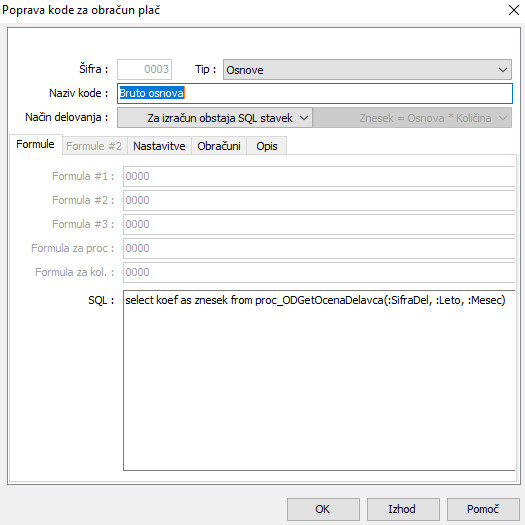Open the Znesek = Osnova * Količina dropdown
This screenshot has width=525, height=525.
point(412,118)
